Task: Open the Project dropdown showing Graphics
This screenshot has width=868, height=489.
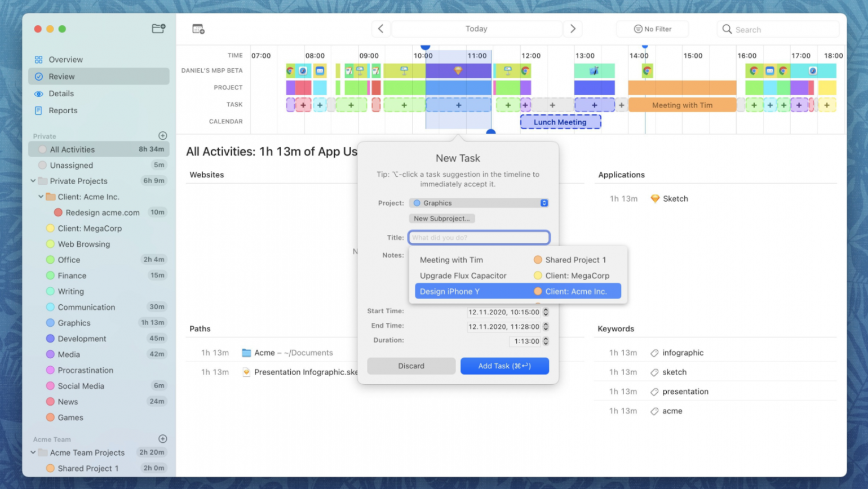Action: click(479, 203)
